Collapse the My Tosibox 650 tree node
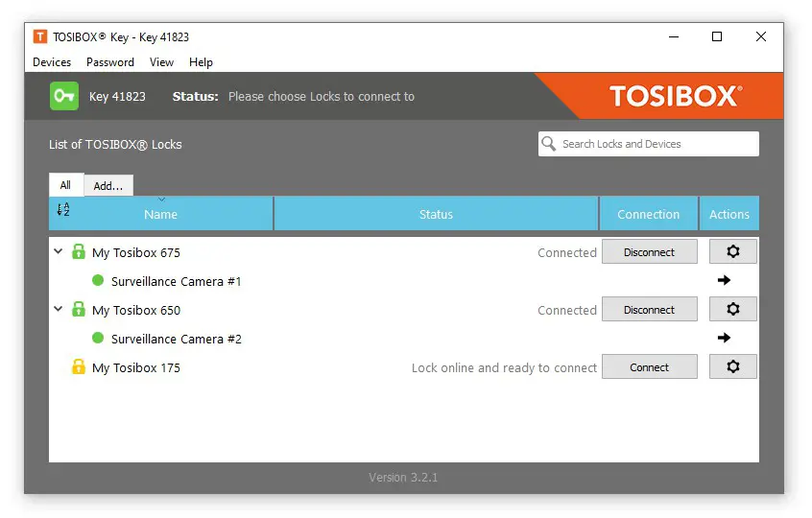 coord(58,309)
